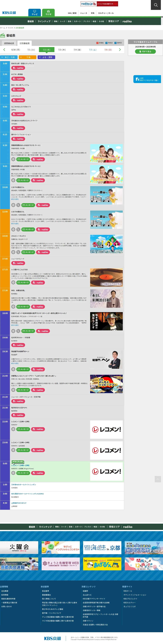Open X icon for さらピン！キョウト
Viewport: 163px width, 644px height.
(18, 252)
